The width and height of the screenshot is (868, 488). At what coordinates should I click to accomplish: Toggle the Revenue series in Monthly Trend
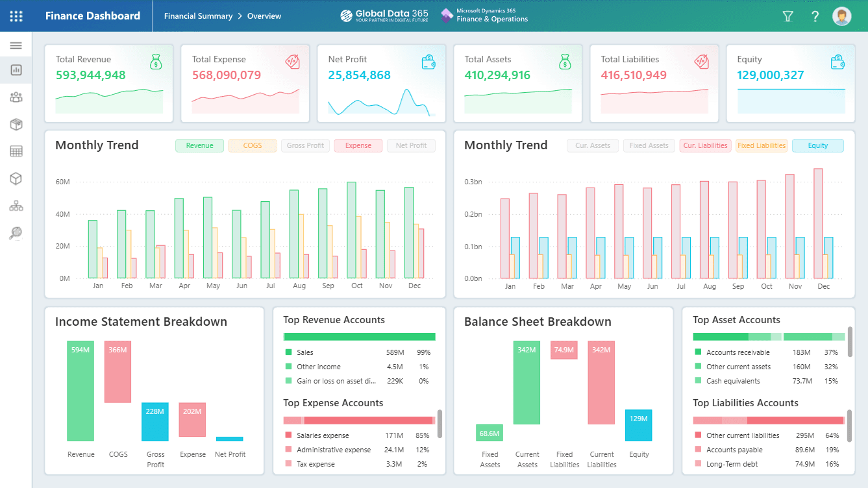[x=200, y=146]
